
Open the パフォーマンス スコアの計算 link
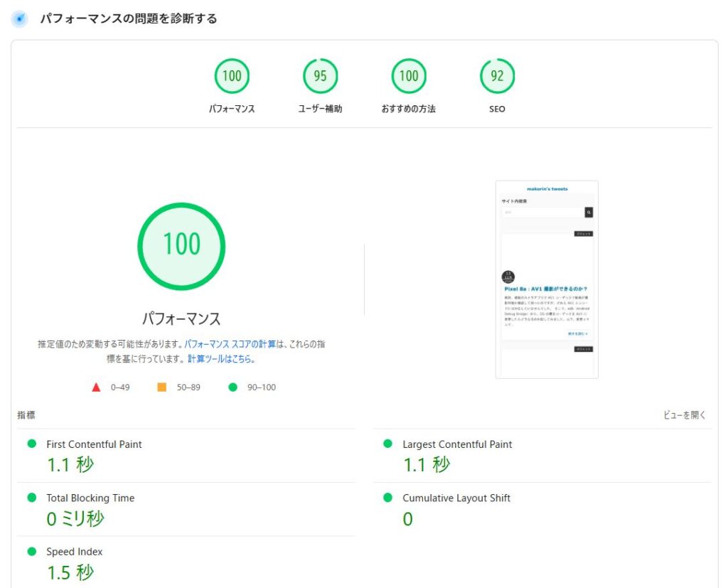[x=230, y=344]
